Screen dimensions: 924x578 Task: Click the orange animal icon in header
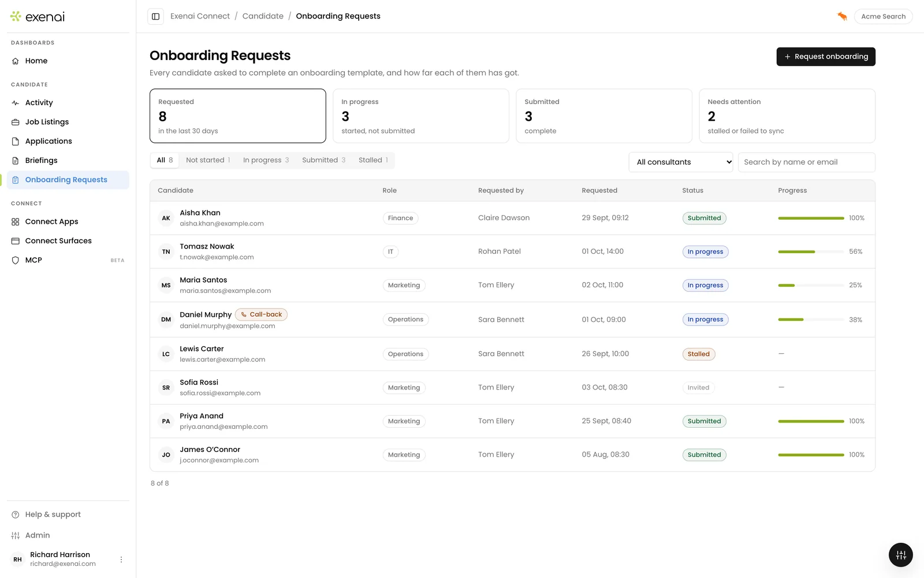tap(842, 16)
